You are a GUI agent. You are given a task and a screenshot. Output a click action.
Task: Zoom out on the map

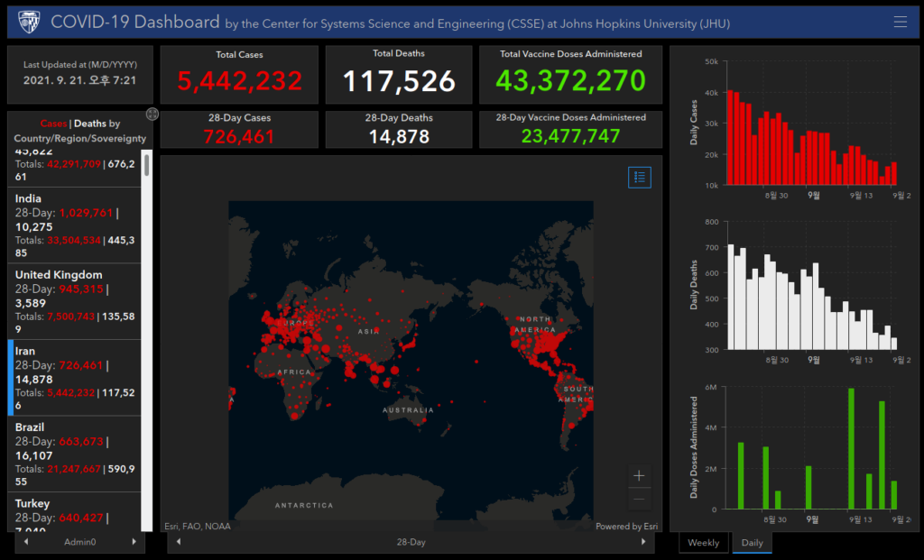click(639, 500)
